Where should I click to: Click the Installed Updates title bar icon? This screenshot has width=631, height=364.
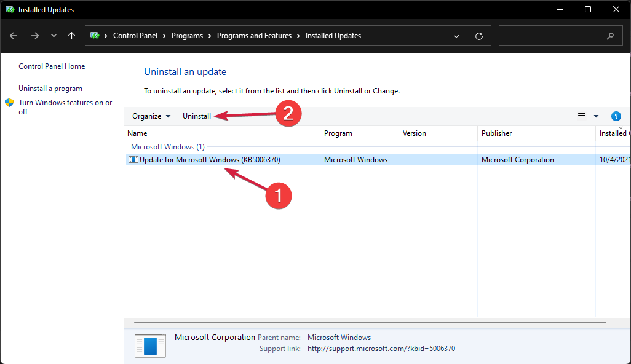point(10,9)
